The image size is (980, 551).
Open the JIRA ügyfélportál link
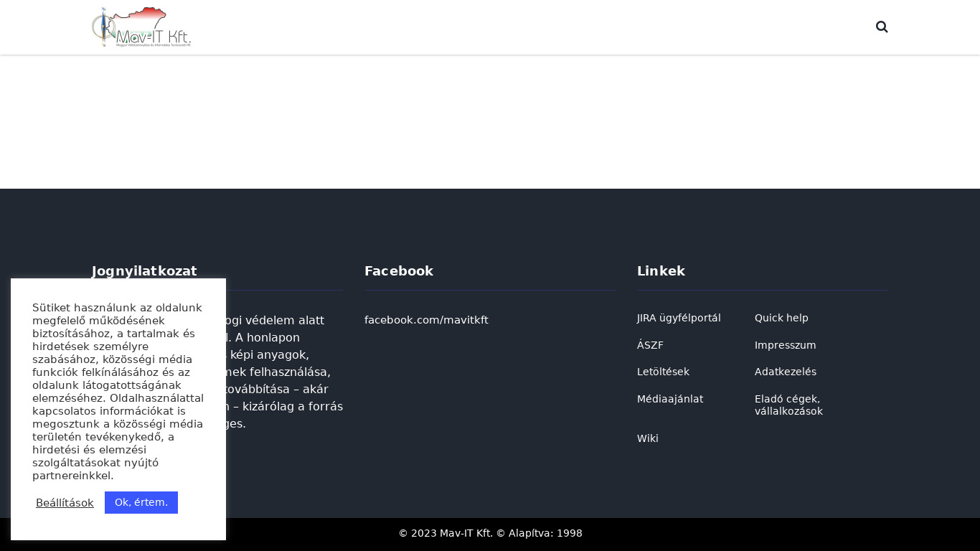pos(679,318)
